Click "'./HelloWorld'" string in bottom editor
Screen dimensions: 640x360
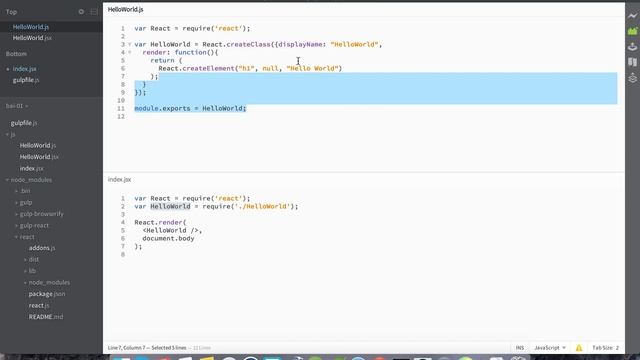[x=262, y=207]
